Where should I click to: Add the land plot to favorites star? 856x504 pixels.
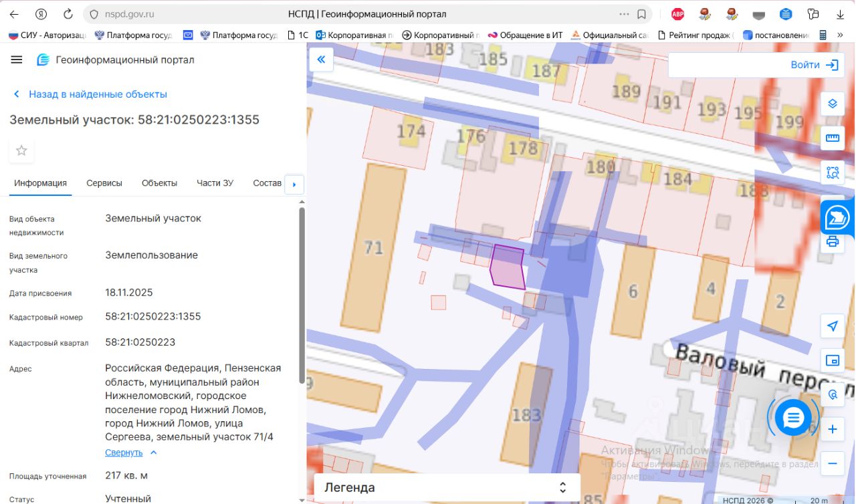click(x=21, y=150)
